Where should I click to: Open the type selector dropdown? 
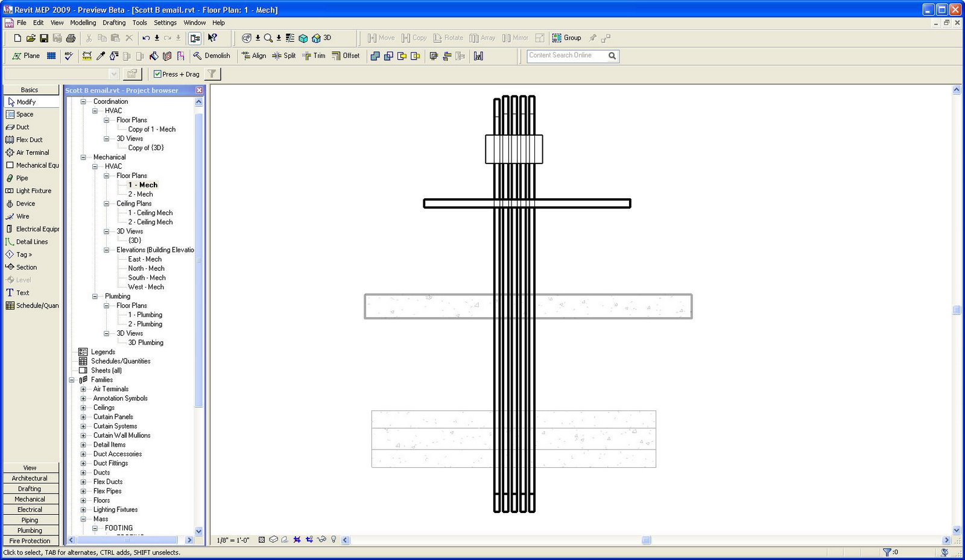114,74
